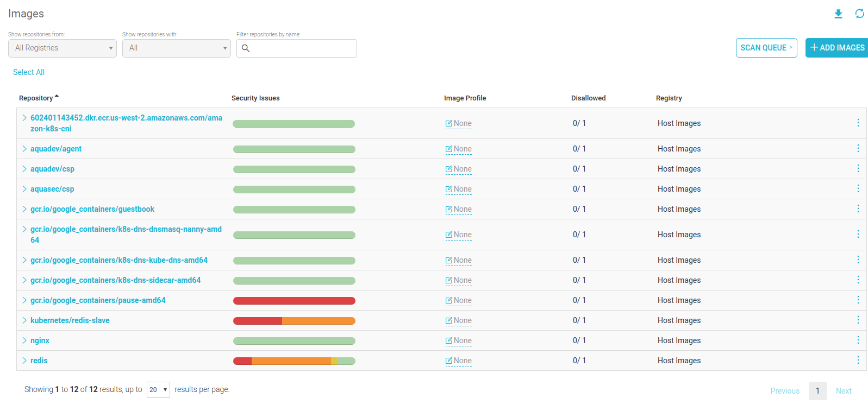Viewport: 868px width, 417px height.
Task: Open more options menu for aquadev/agent
Action: (x=858, y=148)
